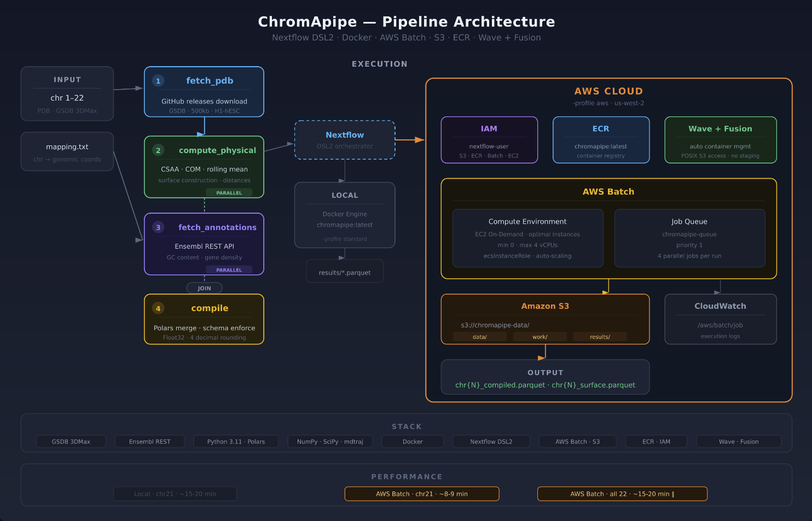Click the s3://chromapipe-data/ path
Image resolution: width=812 pixels, height=521 pixels.
[x=495, y=325]
